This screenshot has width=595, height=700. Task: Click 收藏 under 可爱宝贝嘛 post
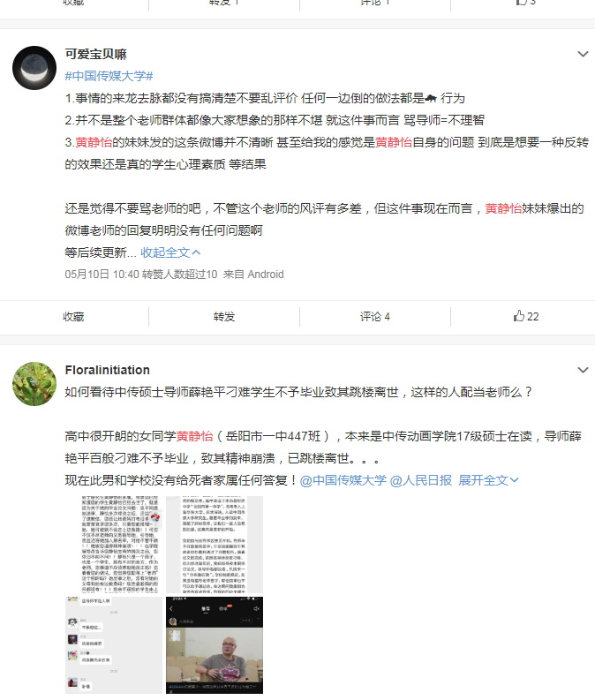click(x=73, y=317)
